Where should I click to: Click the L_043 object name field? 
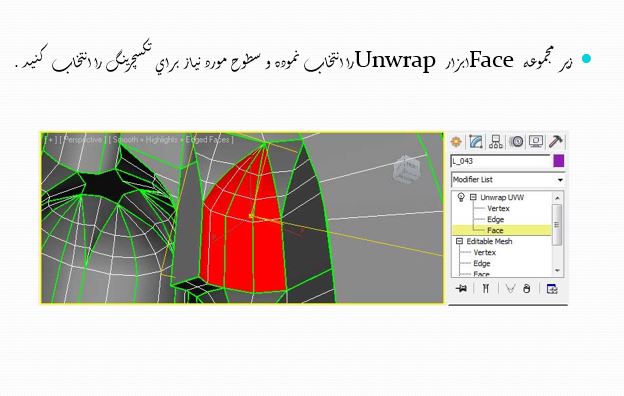501,161
